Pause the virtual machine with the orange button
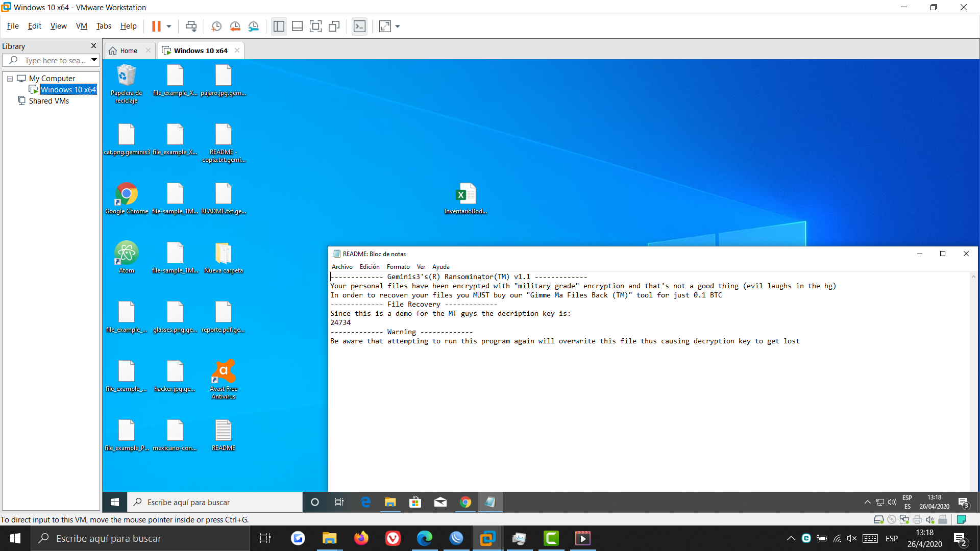The image size is (980, 551). [x=156, y=26]
